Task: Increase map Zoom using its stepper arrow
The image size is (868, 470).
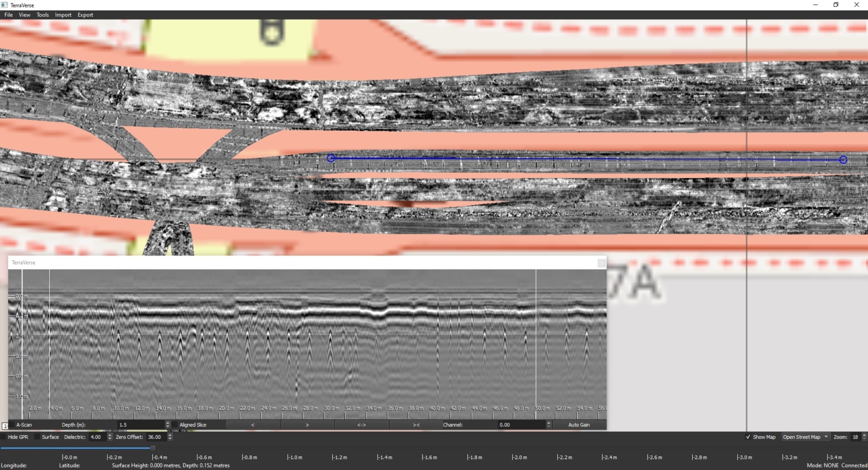Action: [865, 435]
